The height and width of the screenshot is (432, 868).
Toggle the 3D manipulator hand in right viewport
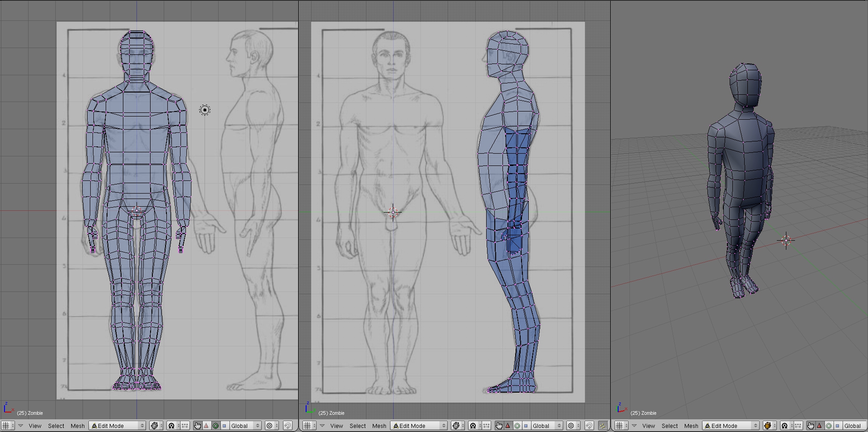click(811, 426)
